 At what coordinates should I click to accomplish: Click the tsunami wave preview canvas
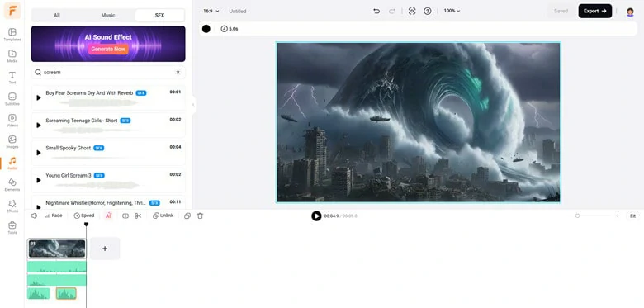point(419,122)
